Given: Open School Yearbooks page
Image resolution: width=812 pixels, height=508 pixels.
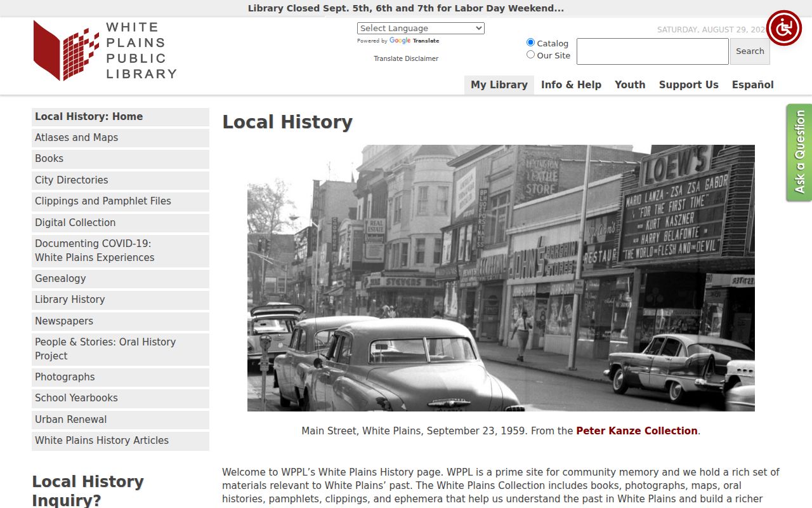Looking at the screenshot, I should 121,398.
